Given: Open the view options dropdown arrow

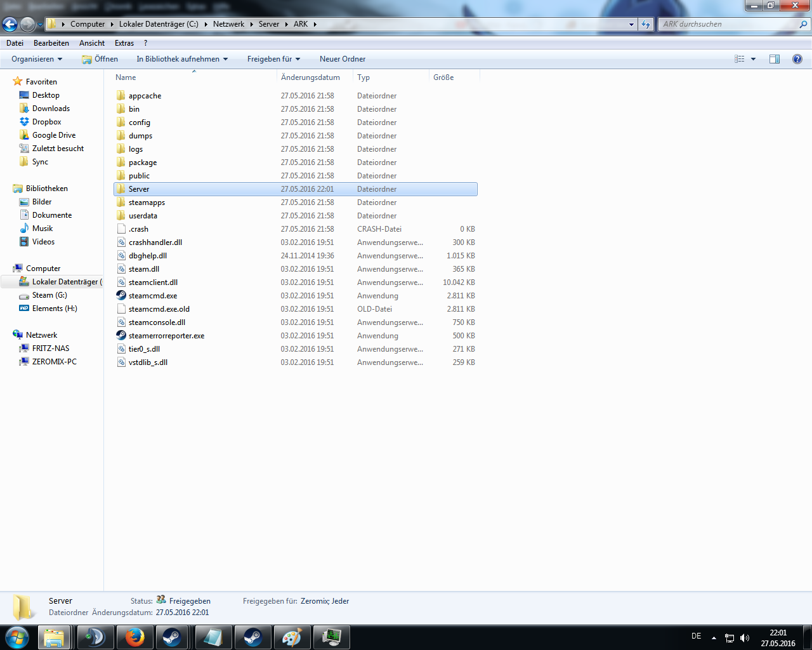Looking at the screenshot, I should pyautogui.click(x=754, y=59).
